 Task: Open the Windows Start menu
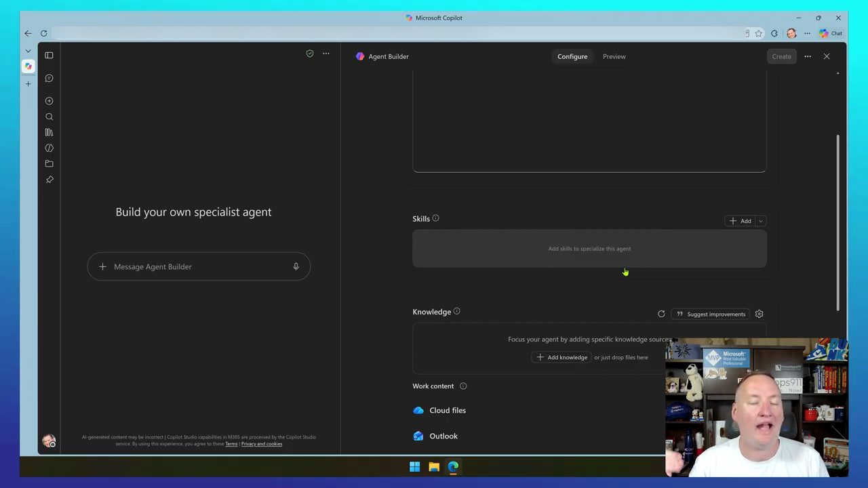point(414,466)
